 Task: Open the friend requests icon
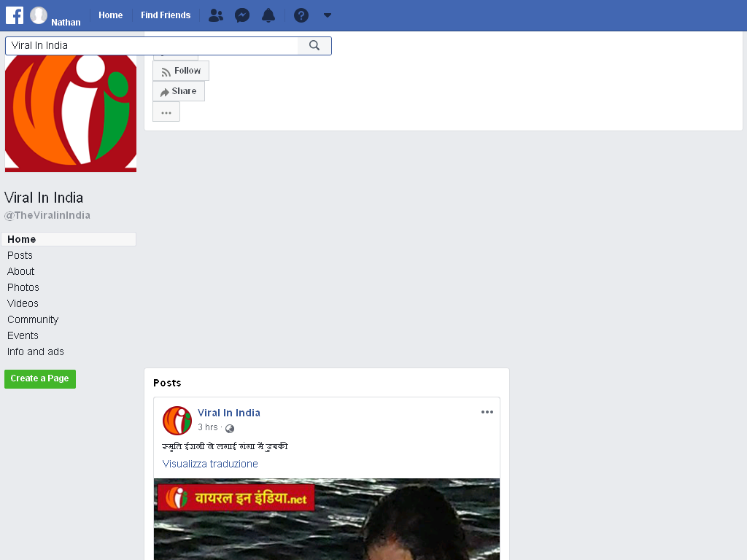point(216,15)
